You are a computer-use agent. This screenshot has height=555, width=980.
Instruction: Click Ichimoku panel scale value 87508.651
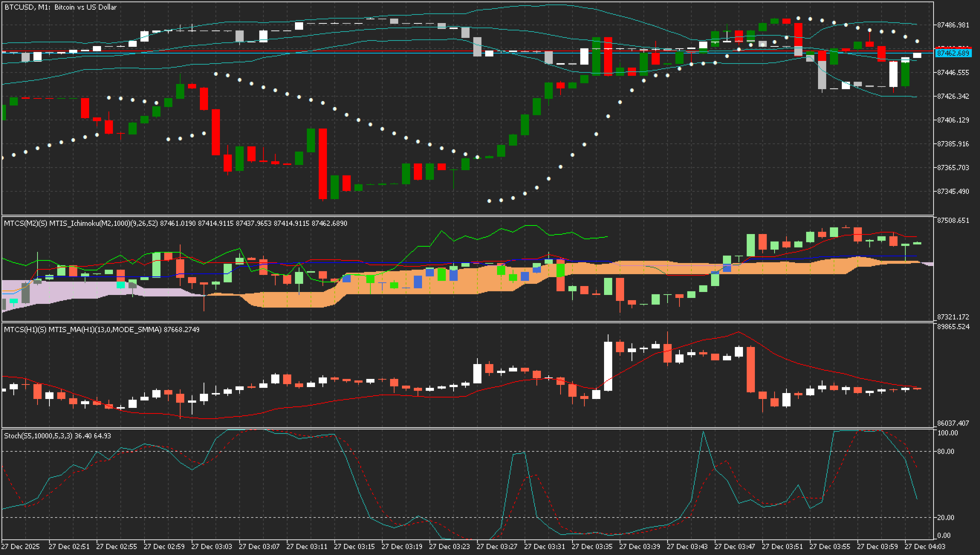[953, 221]
